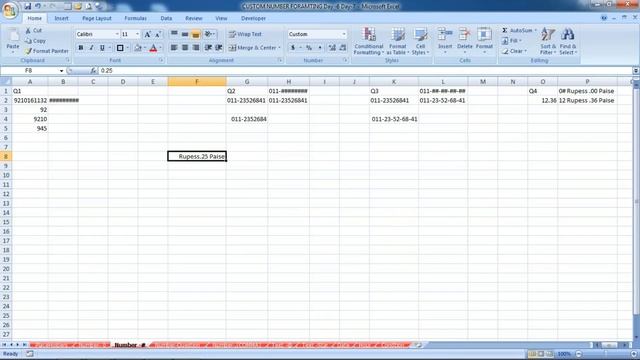The image size is (640, 360).
Task: Apply fill color to cell
Action: coord(138,48)
